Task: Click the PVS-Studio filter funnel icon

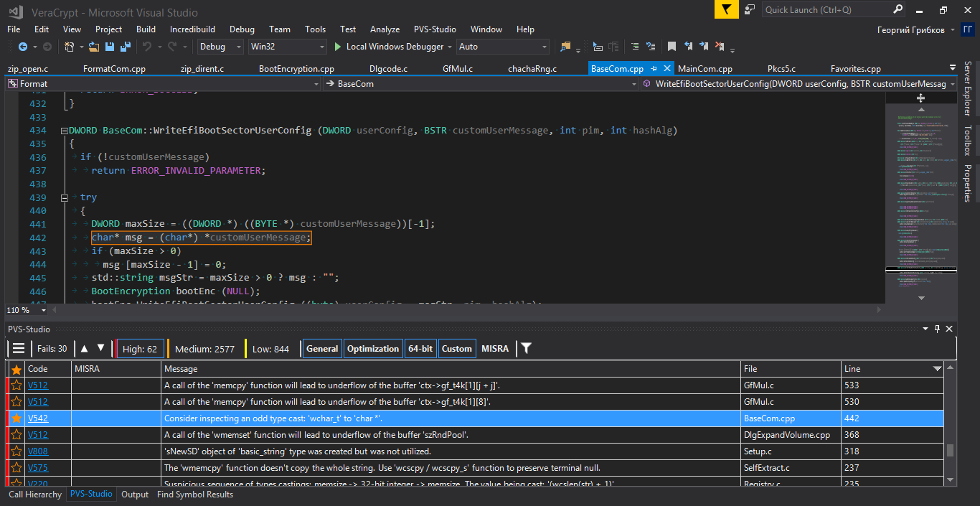Action: pyautogui.click(x=527, y=349)
